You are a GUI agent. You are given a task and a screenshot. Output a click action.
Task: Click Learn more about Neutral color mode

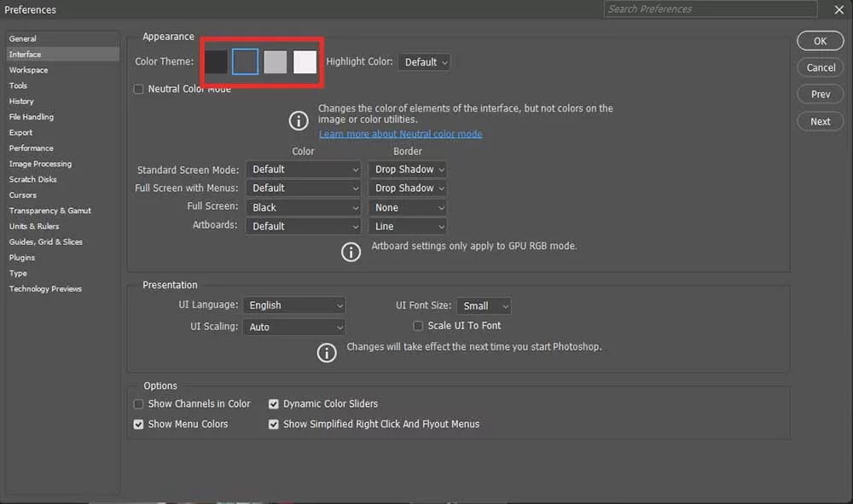(x=400, y=133)
